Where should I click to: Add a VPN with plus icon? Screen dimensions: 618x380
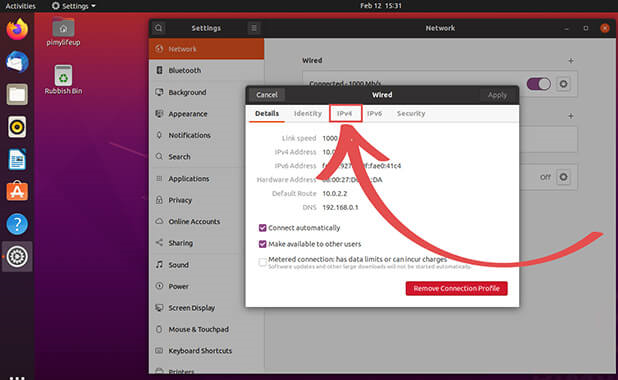coord(571,116)
